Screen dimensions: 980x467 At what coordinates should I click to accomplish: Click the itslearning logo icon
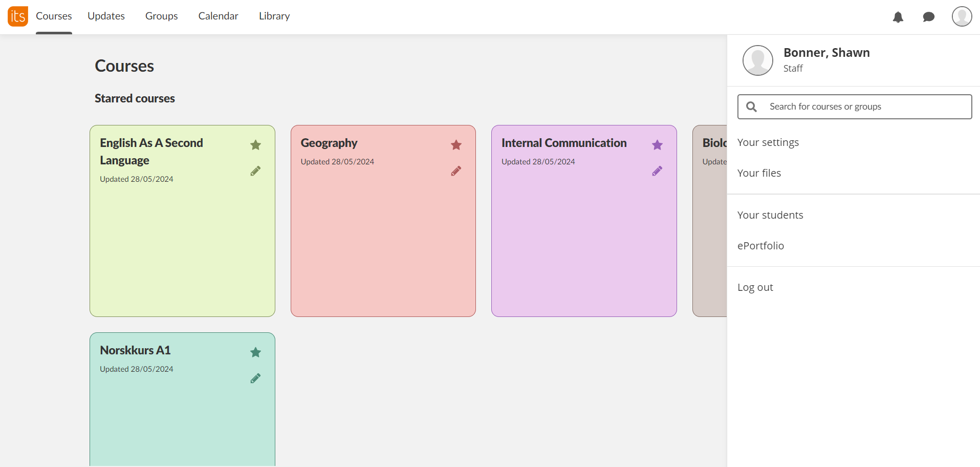pos(18,16)
